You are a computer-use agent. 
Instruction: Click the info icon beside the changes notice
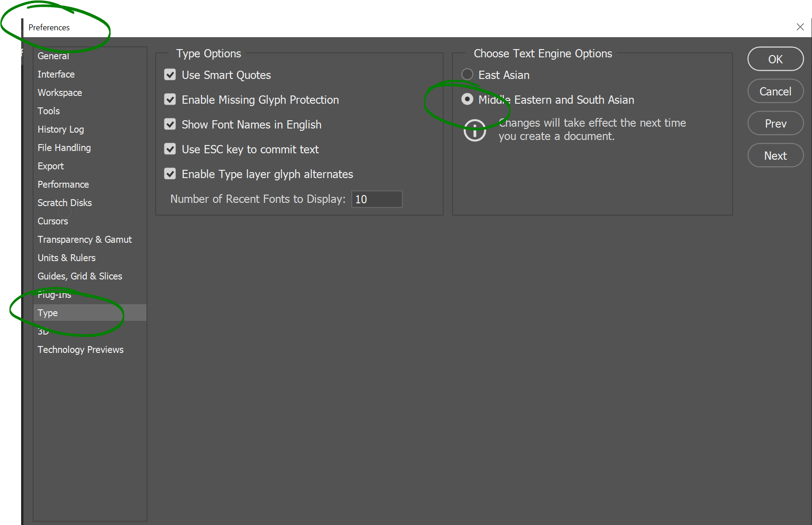point(474,130)
